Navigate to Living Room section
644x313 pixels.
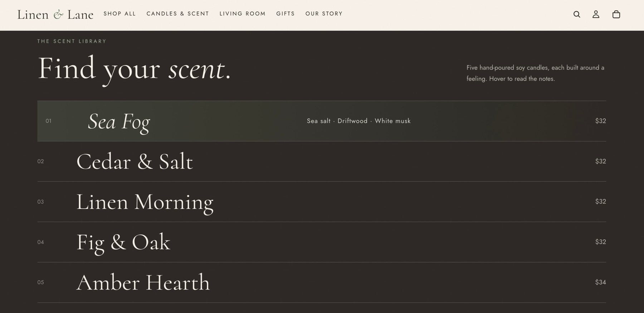[x=243, y=14]
